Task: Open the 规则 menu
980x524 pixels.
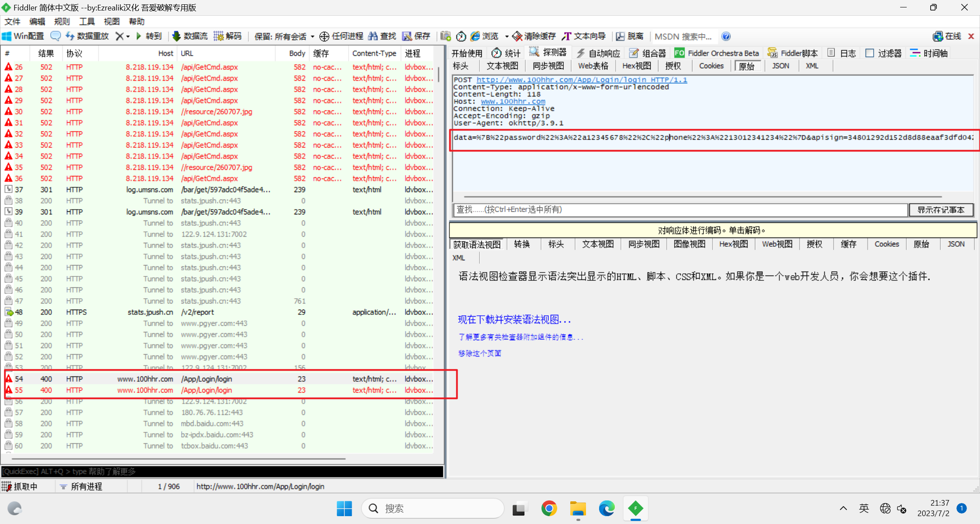Action: tap(62, 21)
